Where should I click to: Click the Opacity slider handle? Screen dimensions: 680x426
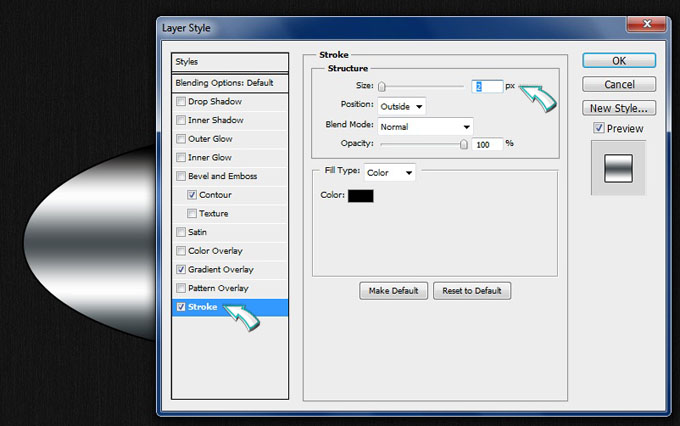463,145
